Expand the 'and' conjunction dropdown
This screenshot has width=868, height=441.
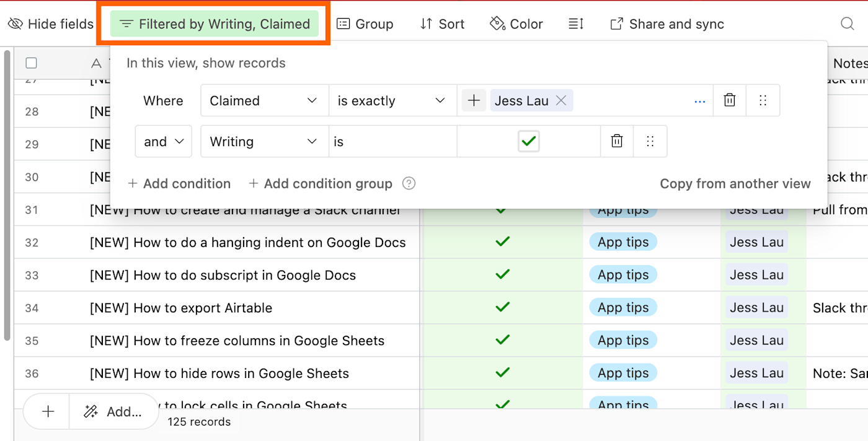164,141
